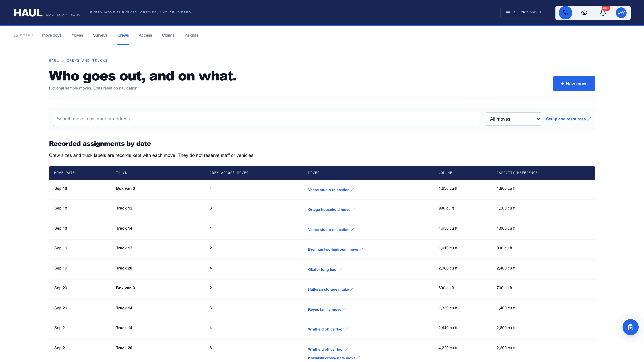Click the hamburger icon in All CRM Tools
644x362 pixels.
pyautogui.click(x=508, y=13)
